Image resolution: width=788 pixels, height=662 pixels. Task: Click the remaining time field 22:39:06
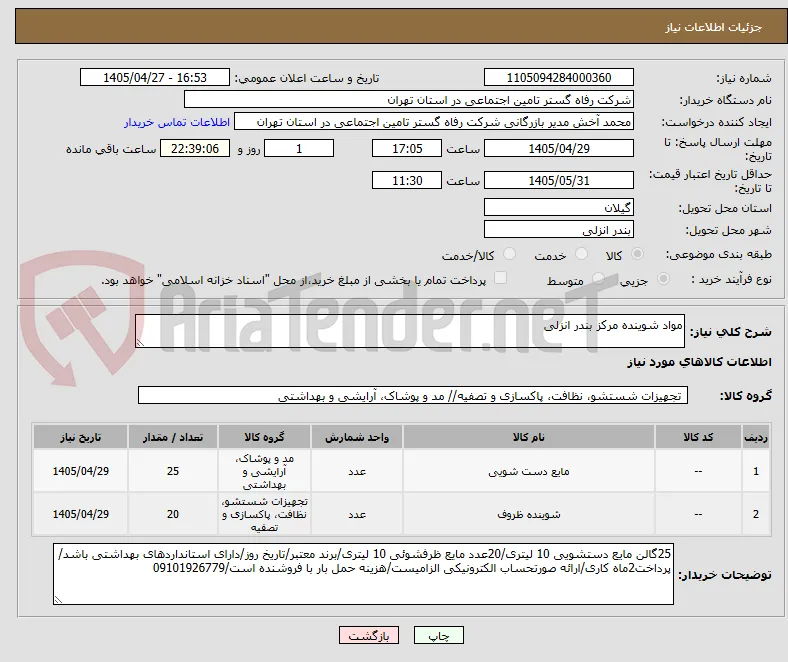(195, 148)
